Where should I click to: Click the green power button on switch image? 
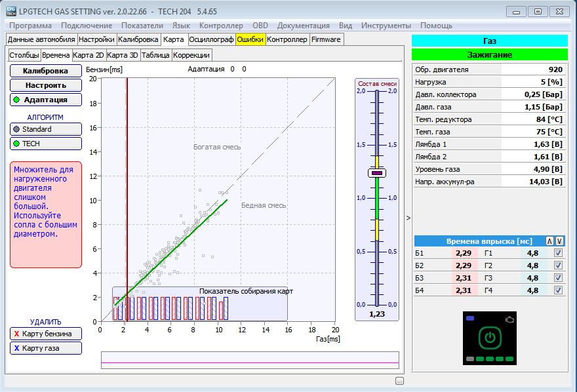pos(489,337)
